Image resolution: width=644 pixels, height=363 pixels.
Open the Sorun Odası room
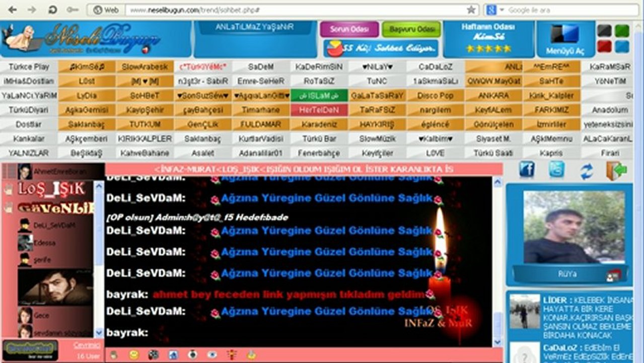pos(349,29)
